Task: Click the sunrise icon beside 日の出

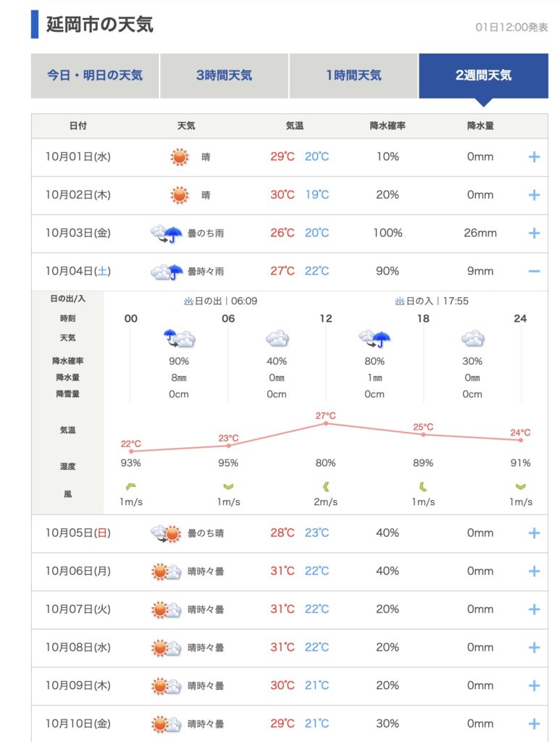Action: coord(189,301)
